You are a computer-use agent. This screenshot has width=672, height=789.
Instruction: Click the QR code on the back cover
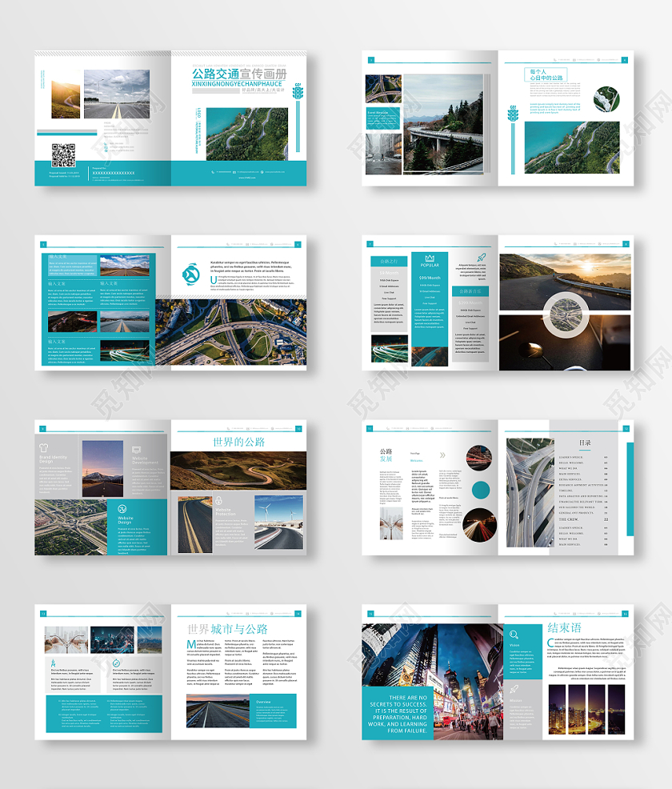(63, 154)
